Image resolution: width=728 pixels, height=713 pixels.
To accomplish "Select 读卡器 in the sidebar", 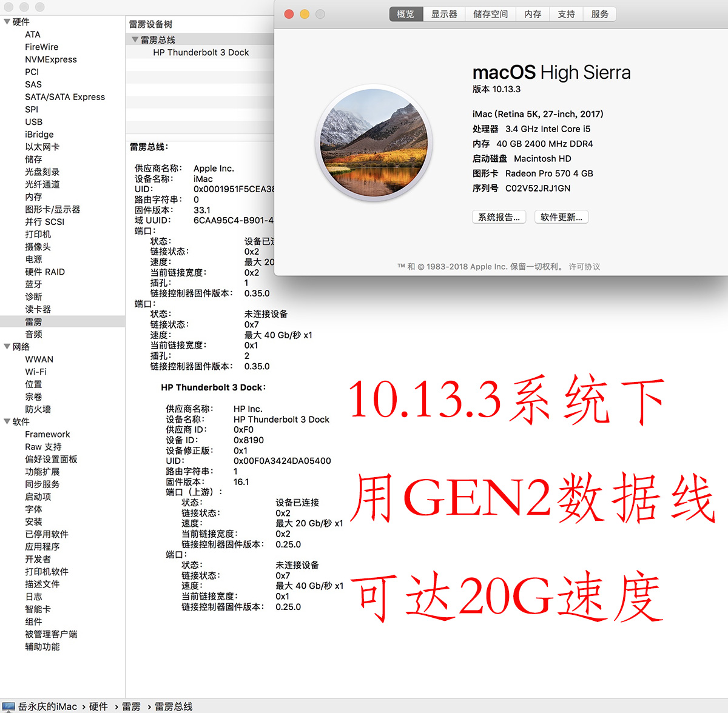I will (38, 309).
